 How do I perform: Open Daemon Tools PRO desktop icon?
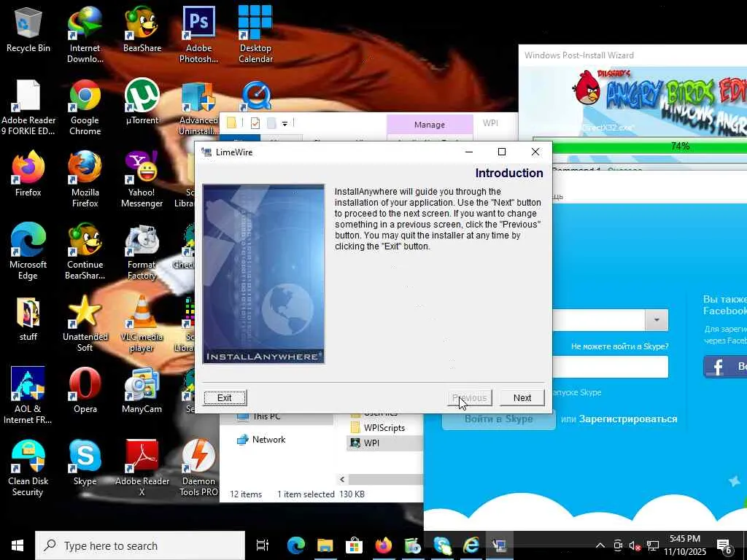(198, 468)
